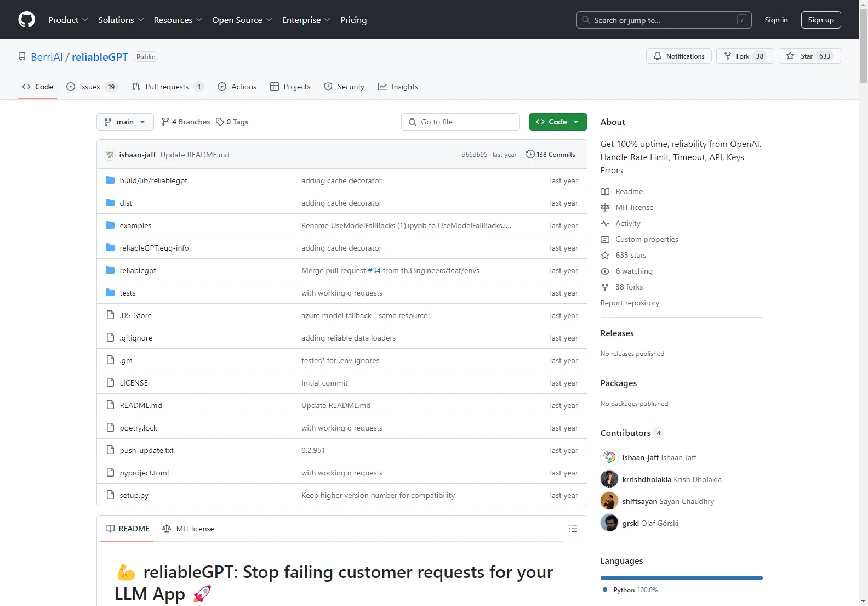The height and width of the screenshot is (606, 868).
Task: Open the Contributors 4 heading link
Action: pyautogui.click(x=632, y=433)
